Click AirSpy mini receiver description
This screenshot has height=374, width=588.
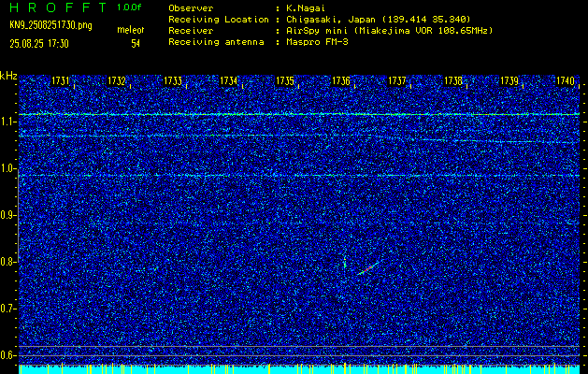390,30
